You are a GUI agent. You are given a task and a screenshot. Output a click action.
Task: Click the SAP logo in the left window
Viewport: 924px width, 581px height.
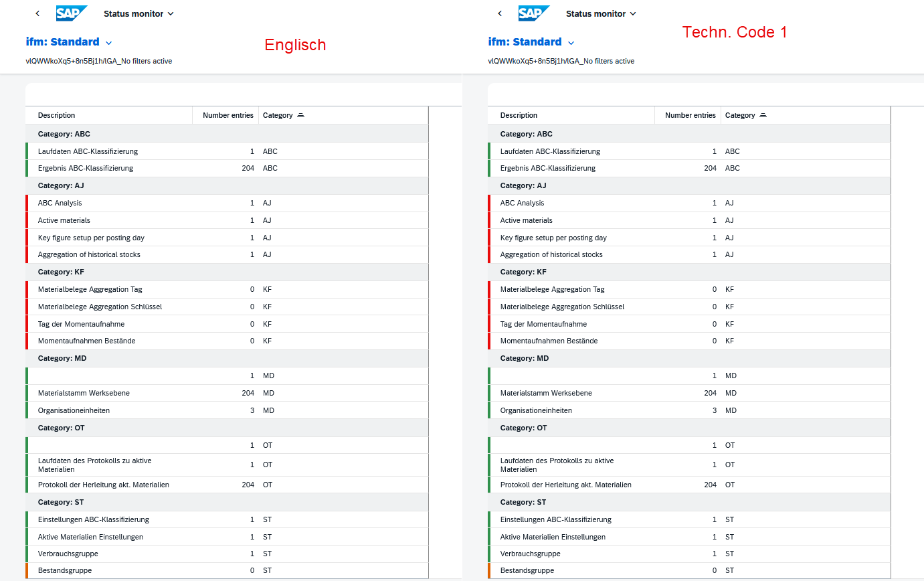[71, 13]
